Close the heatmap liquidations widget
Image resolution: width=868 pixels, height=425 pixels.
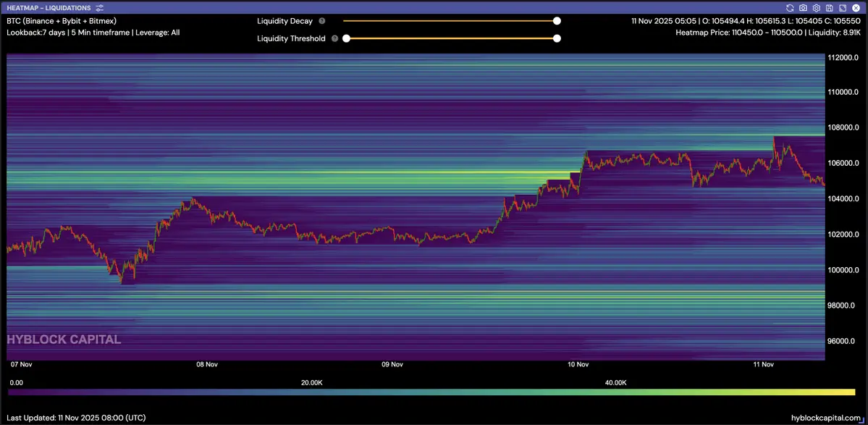pyautogui.click(x=856, y=8)
